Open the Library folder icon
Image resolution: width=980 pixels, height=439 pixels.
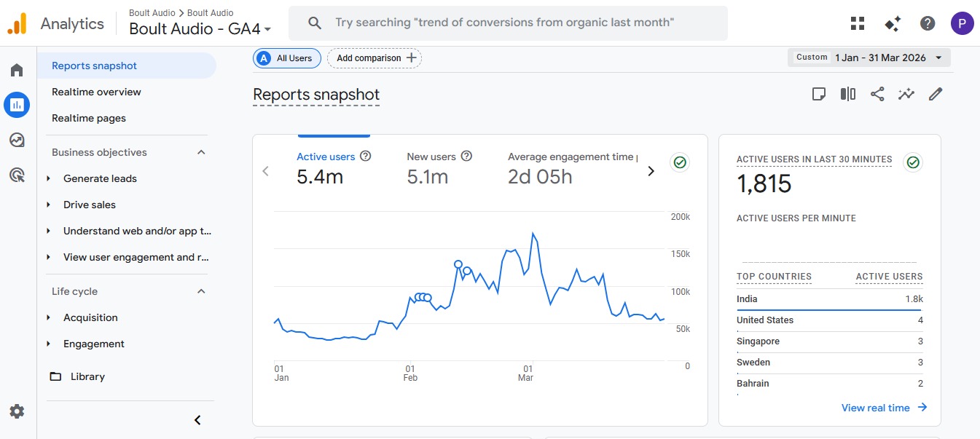click(55, 376)
